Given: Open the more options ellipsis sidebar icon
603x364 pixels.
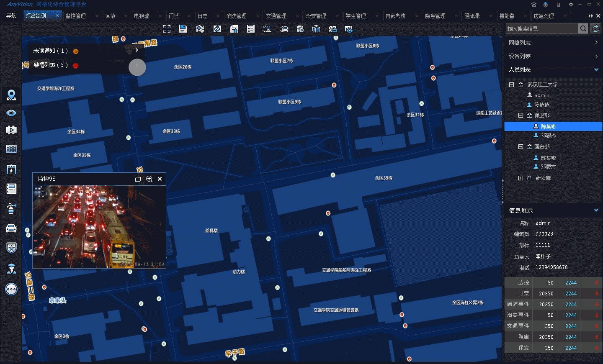Looking at the screenshot, I should pos(11,289).
